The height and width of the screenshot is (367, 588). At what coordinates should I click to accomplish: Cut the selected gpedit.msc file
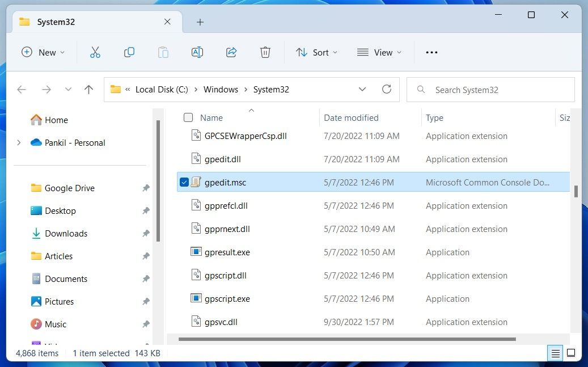pyautogui.click(x=95, y=52)
